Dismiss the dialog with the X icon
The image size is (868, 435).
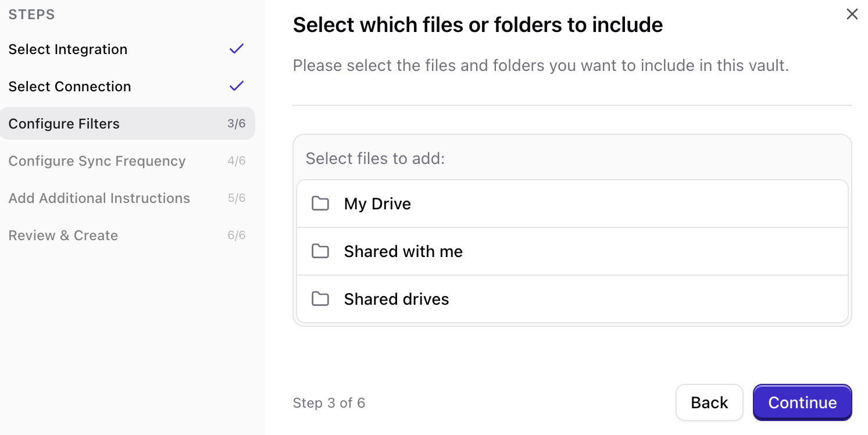tap(852, 13)
